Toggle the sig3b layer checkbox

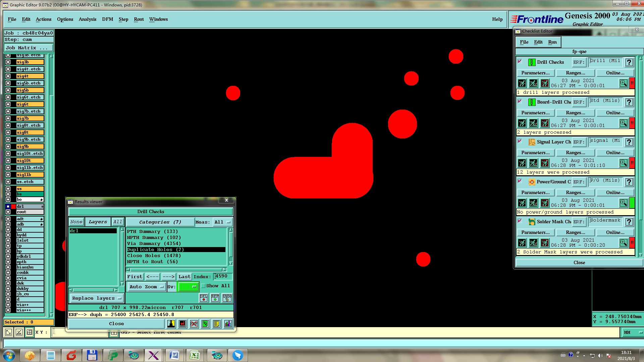[x=8, y=62]
